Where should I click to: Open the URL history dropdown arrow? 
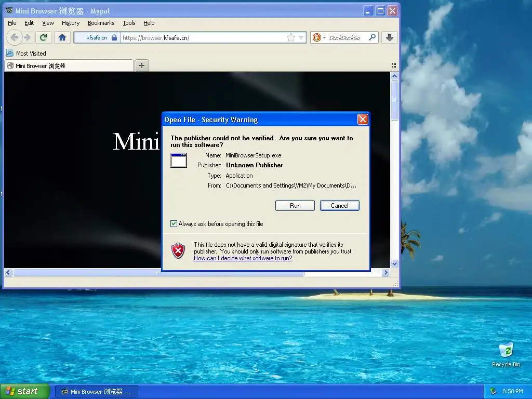[301, 37]
